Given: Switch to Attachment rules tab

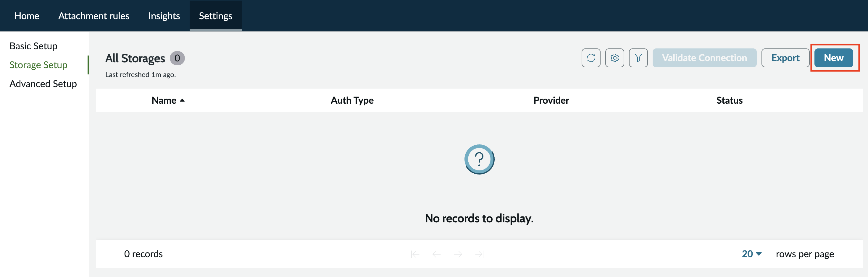Looking at the screenshot, I should (94, 16).
